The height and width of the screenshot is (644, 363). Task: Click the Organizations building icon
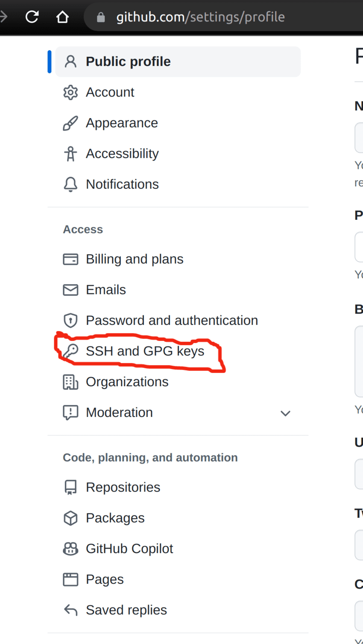[x=70, y=382]
